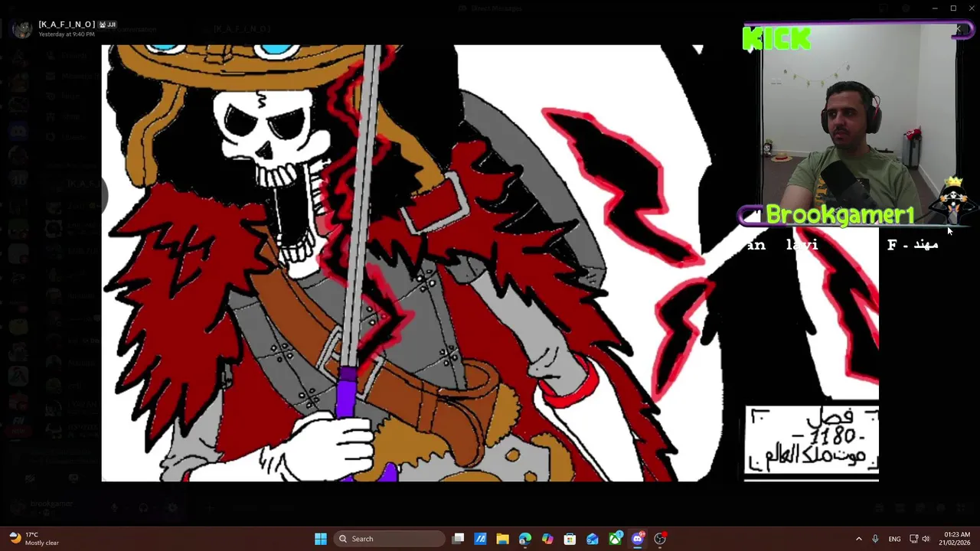
Task: Open Microsoft Store from the taskbar
Action: [x=570, y=539]
